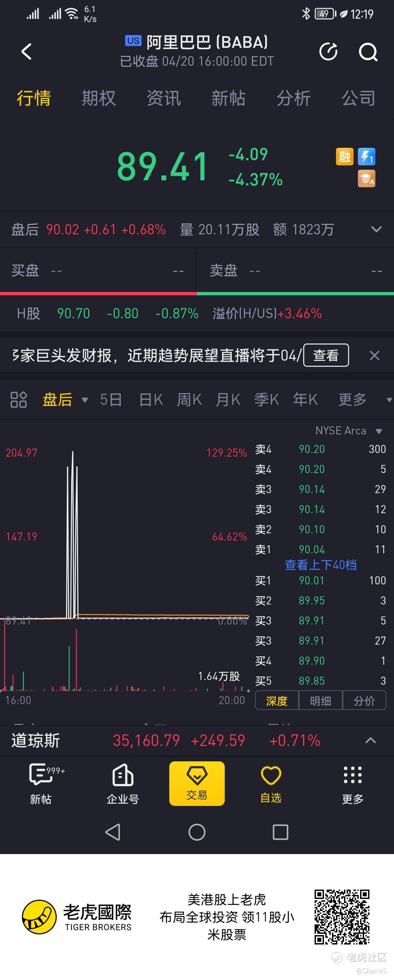Tap the main price 89.41
The height and width of the screenshot is (980, 394).
pos(162,166)
